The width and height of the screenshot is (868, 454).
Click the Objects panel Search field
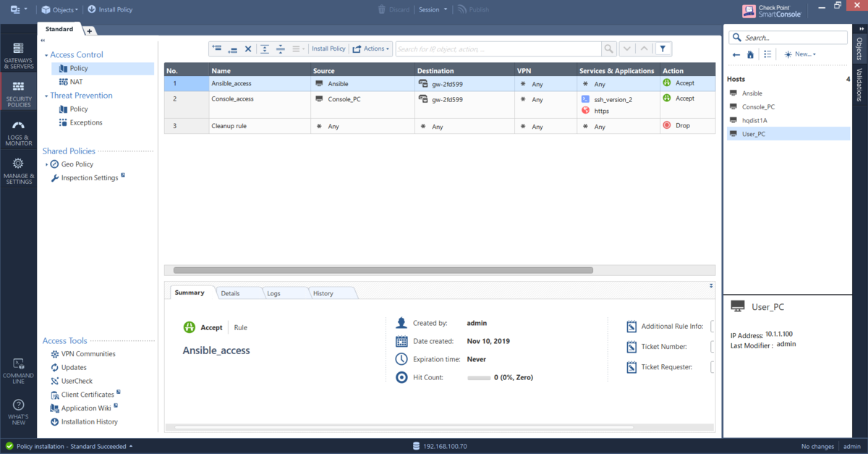coord(788,38)
